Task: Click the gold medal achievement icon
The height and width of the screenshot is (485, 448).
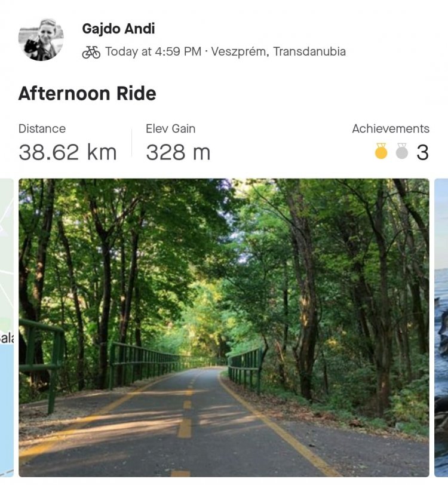Action: 381,151
